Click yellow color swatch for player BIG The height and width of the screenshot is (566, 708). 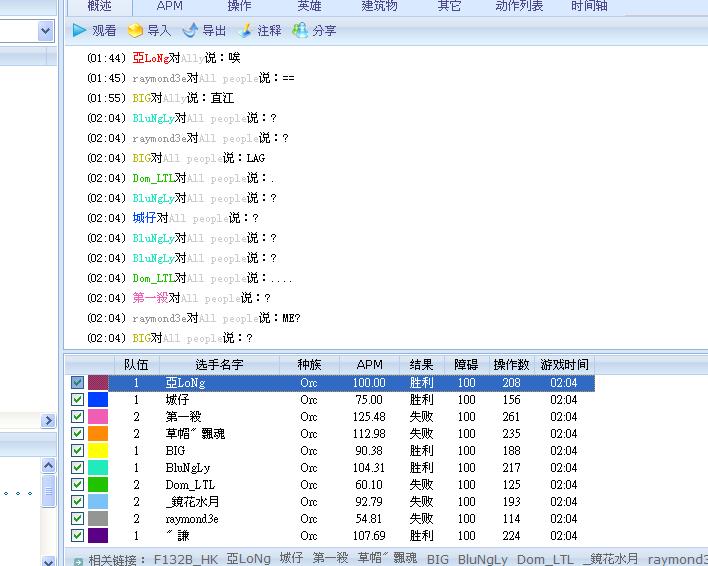click(x=98, y=451)
